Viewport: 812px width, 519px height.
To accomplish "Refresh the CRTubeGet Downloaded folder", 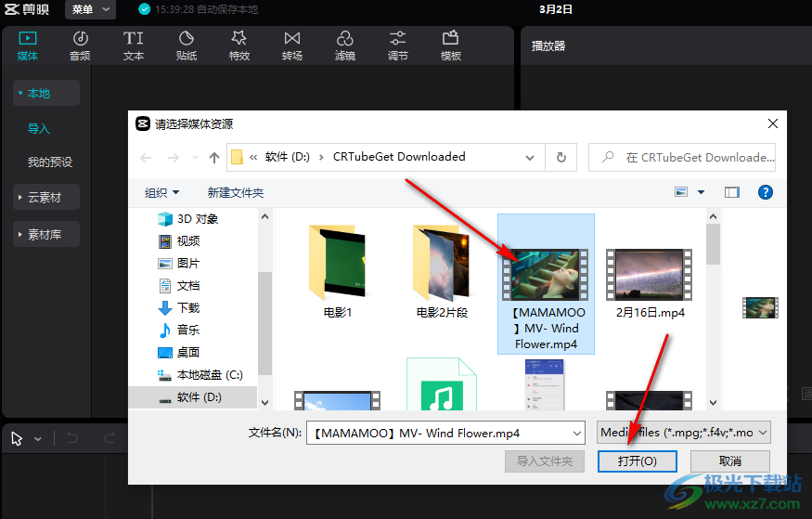I will click(x=561, y=158).
